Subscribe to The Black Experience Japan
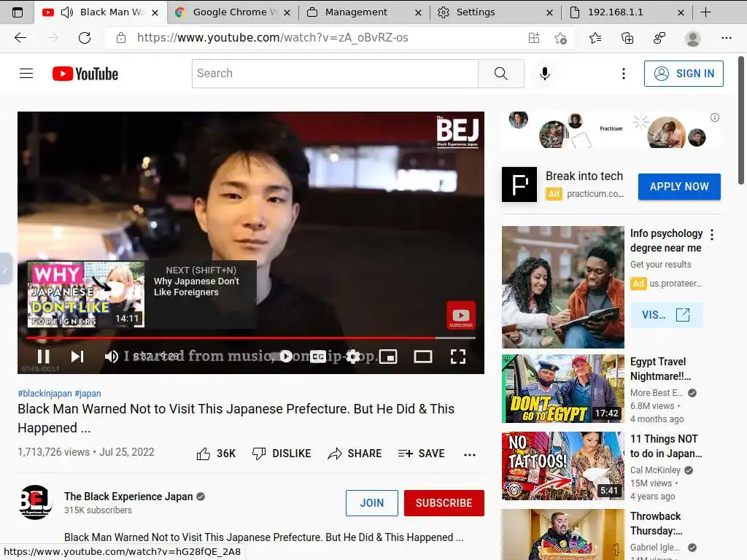This screenshot has width=747, height=560. 444,503
